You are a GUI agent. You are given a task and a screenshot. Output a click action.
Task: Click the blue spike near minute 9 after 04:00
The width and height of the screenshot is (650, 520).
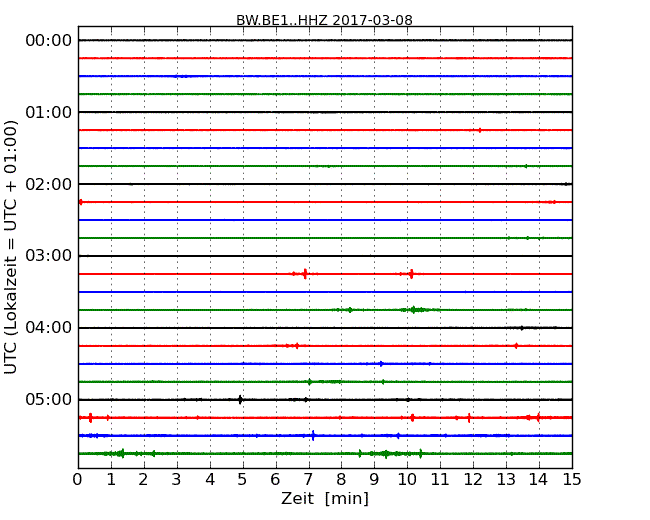pyautogui.click(x=381, y=364)
